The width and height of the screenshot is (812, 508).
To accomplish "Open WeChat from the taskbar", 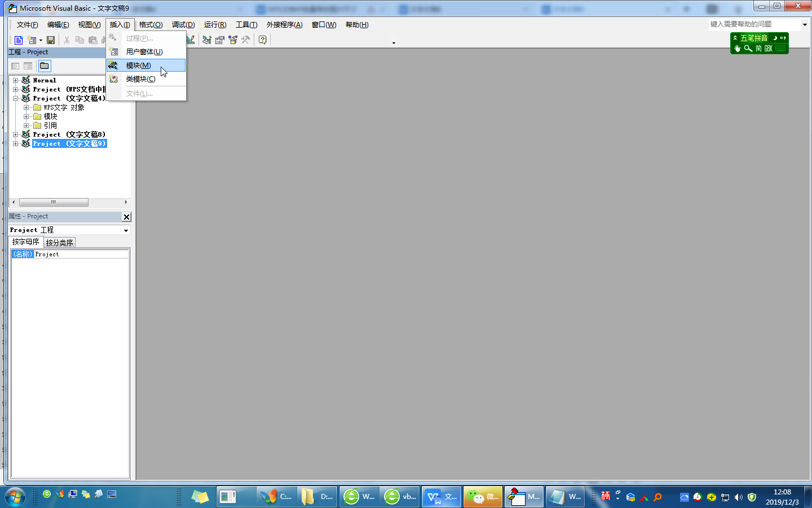I will [483, 497].
